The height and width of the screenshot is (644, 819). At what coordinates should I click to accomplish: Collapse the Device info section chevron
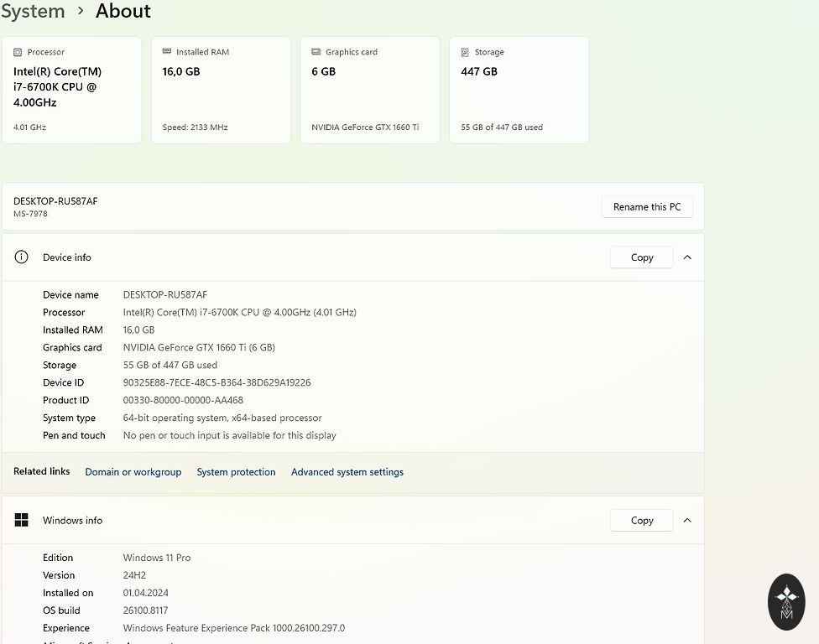click(x=687, y=257)
